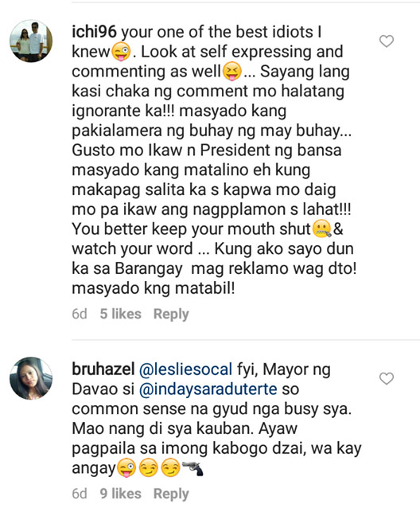Click the 6d timestamp under ichi96's comment

pyautogui.click(x=80, y=314)
